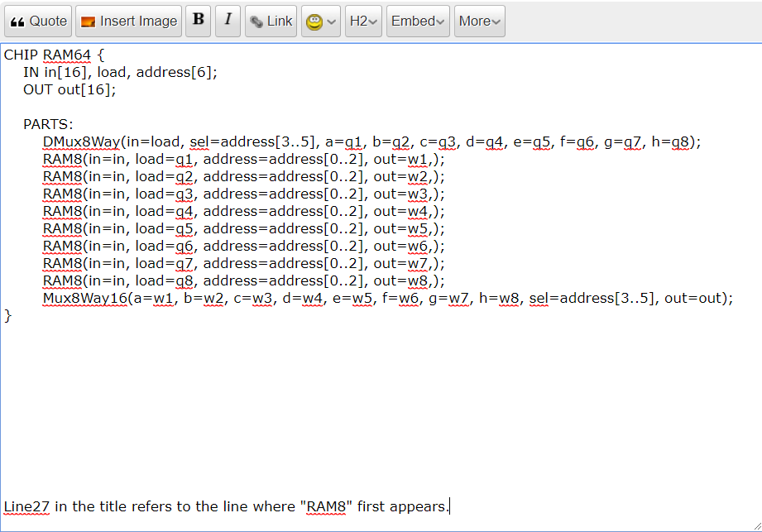Toggle italic formatting
762x532 pixels.
pyautogui.click(x=228, y=21)
